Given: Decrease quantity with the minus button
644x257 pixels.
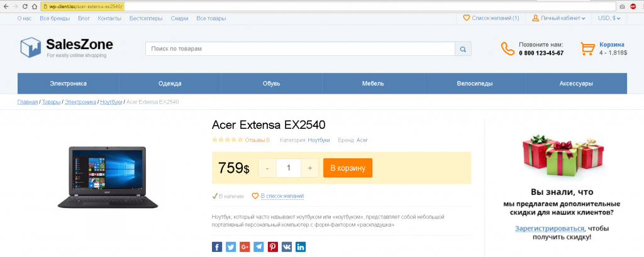Looking at the screenshot, I should [x=267, y=168].
